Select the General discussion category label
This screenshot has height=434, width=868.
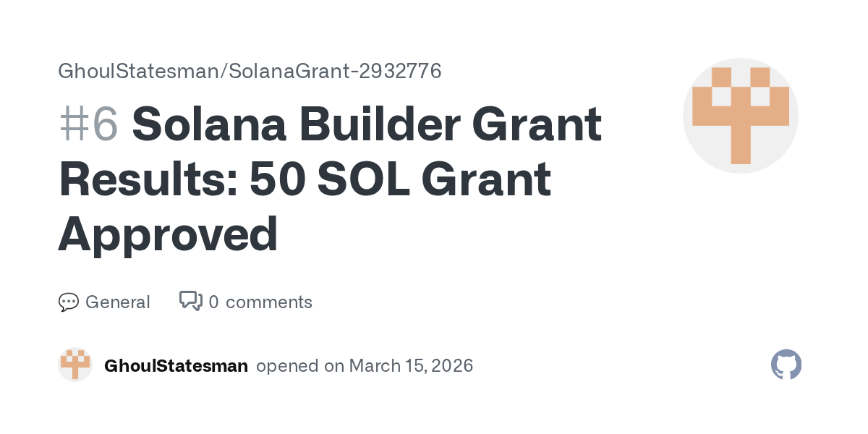click(117, 302)
